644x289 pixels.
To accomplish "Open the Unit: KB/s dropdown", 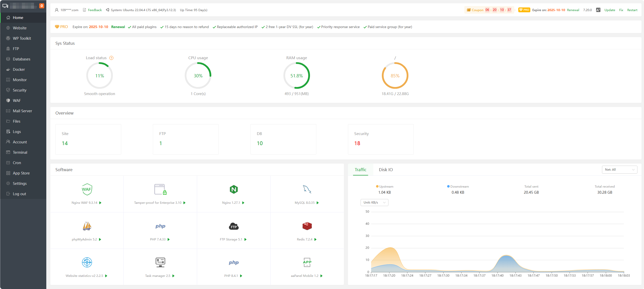I will pos(374,203).
